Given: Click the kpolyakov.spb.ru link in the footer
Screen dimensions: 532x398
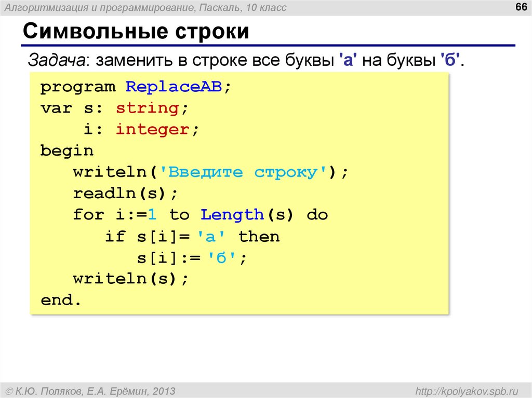Looking at the screenshot, I should point(467,392).
